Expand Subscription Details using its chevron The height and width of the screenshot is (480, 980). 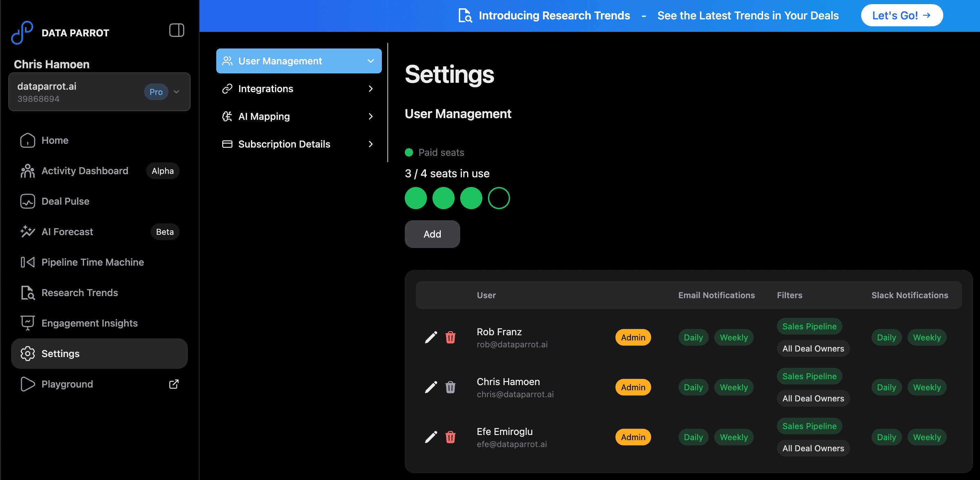(370, 144)
